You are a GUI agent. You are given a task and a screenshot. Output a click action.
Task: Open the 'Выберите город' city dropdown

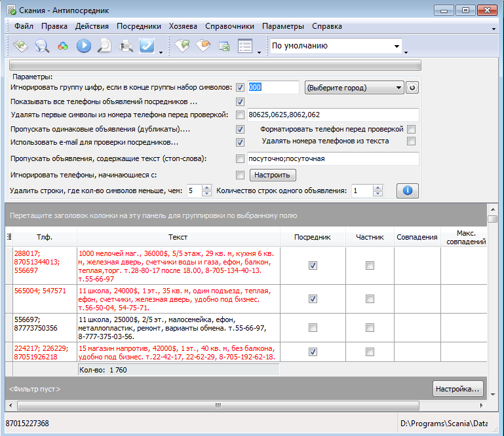[x=354, y=88]
